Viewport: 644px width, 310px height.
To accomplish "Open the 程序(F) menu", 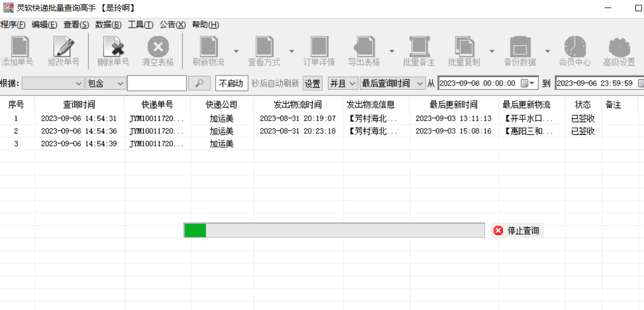I will coord(12,25).
